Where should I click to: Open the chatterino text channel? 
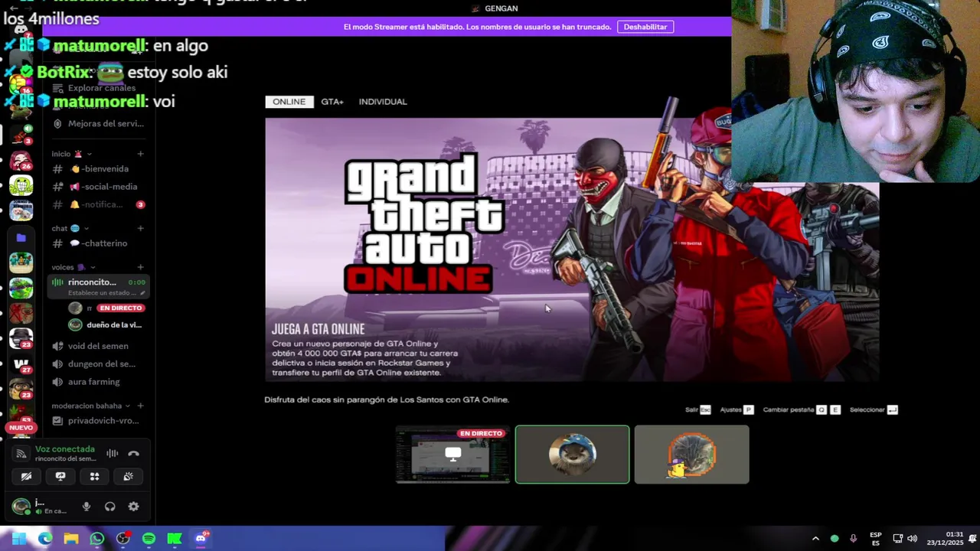point(98,243)
